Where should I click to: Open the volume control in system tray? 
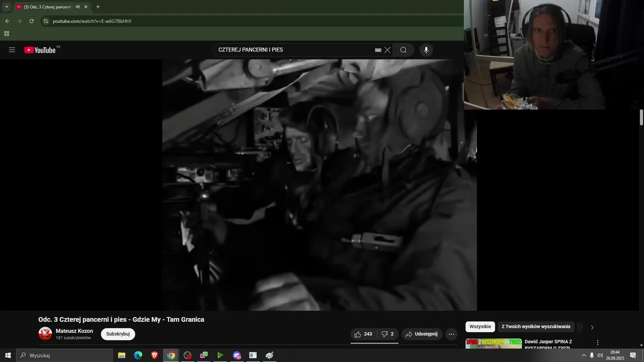[x=600, y=355]
